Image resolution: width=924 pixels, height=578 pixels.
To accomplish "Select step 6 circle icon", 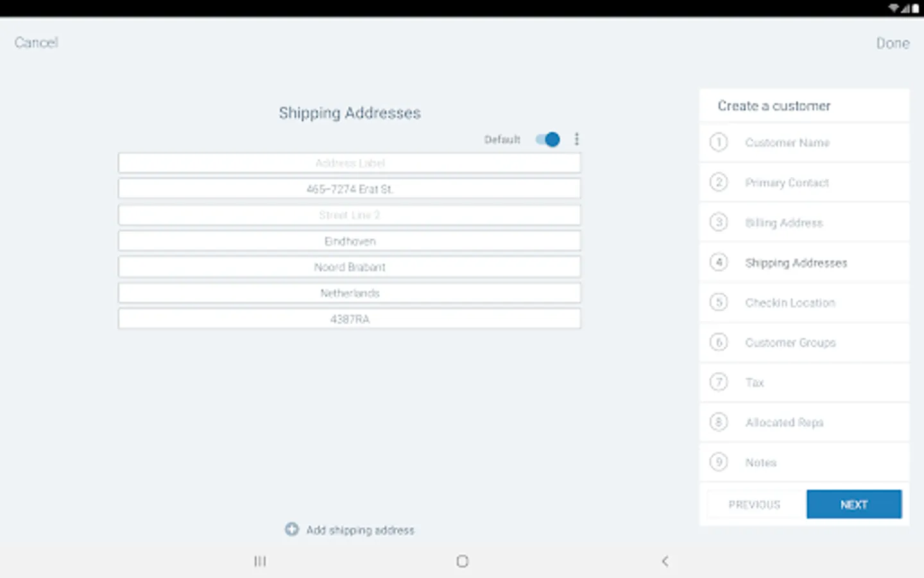I will pos(719,342).
